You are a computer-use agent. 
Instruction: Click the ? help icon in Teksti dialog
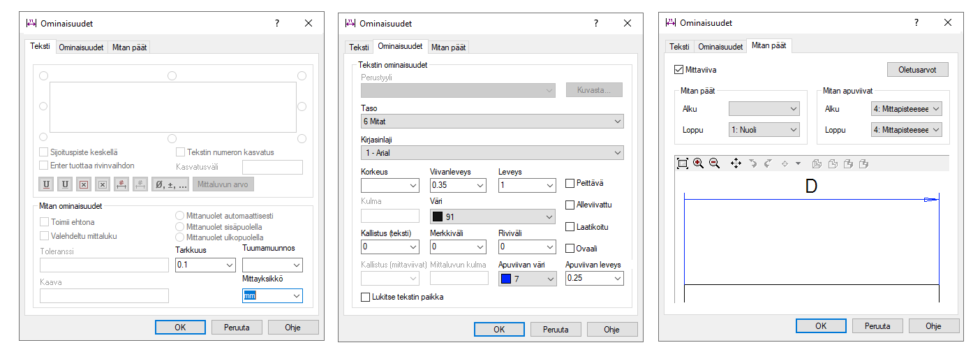point(277,23)
